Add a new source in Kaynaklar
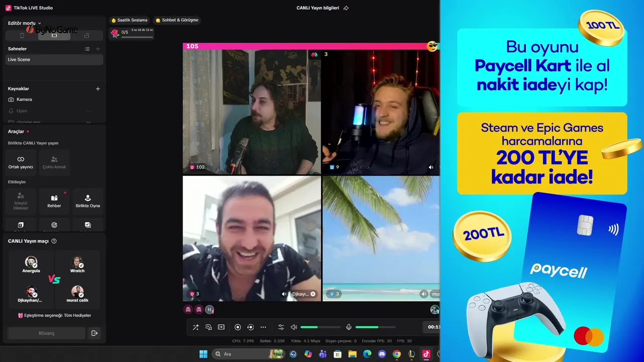 click(98, 88)
